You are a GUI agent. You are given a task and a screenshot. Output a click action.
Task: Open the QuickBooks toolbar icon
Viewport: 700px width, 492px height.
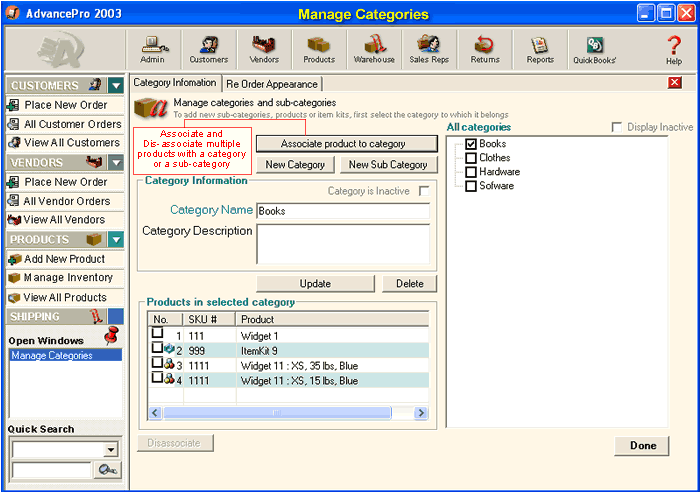pos(595,50)
